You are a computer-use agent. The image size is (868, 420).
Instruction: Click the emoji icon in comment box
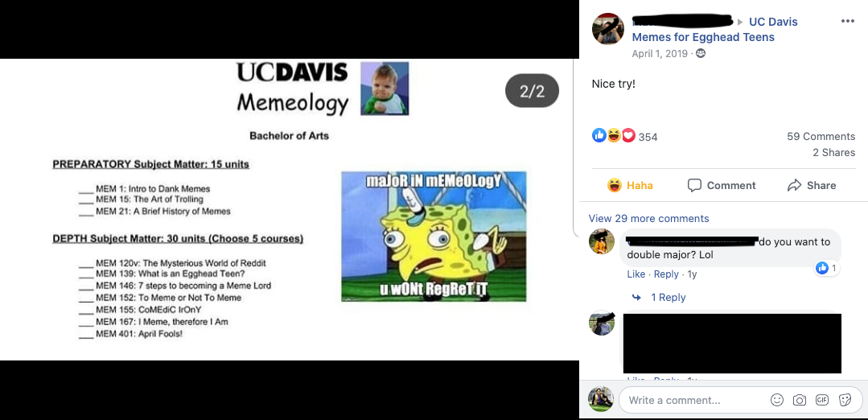point(777,400)
